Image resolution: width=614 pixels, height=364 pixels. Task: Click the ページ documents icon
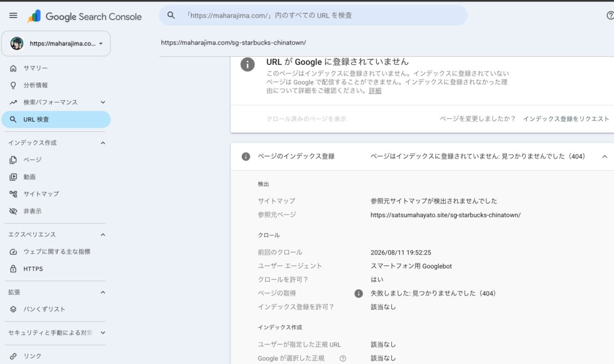click(13, 160)
